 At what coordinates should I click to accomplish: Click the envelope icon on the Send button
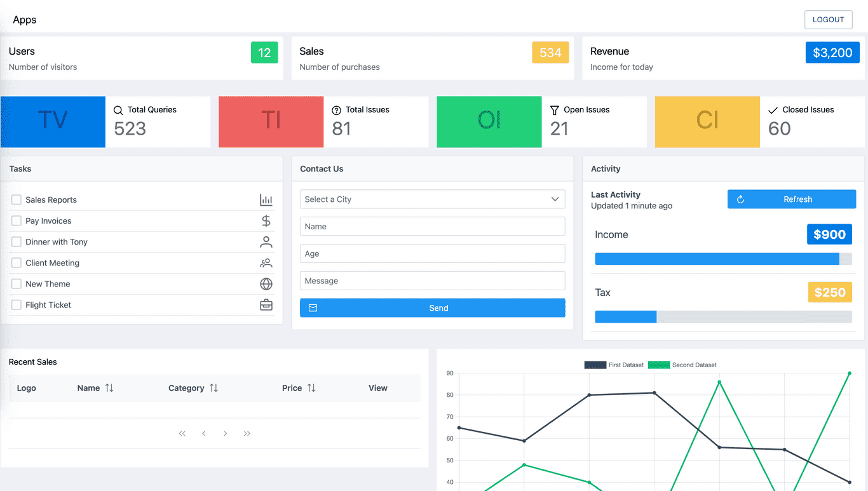coord(313,308)
